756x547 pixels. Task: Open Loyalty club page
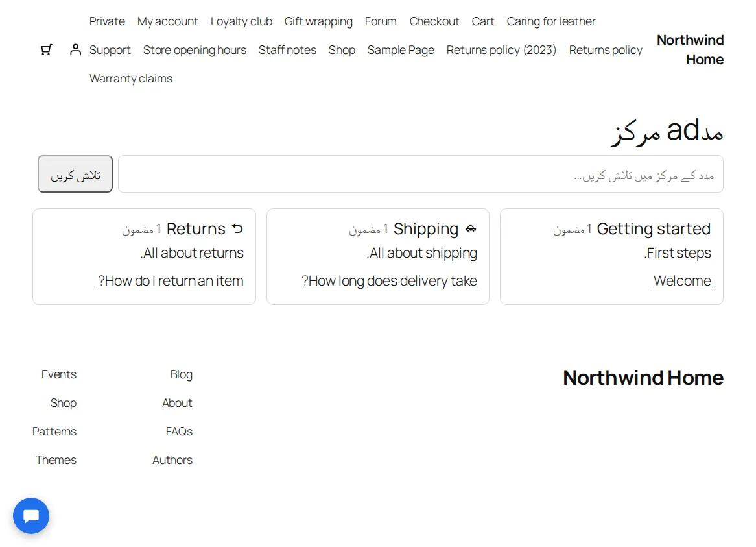pos(242,21)
